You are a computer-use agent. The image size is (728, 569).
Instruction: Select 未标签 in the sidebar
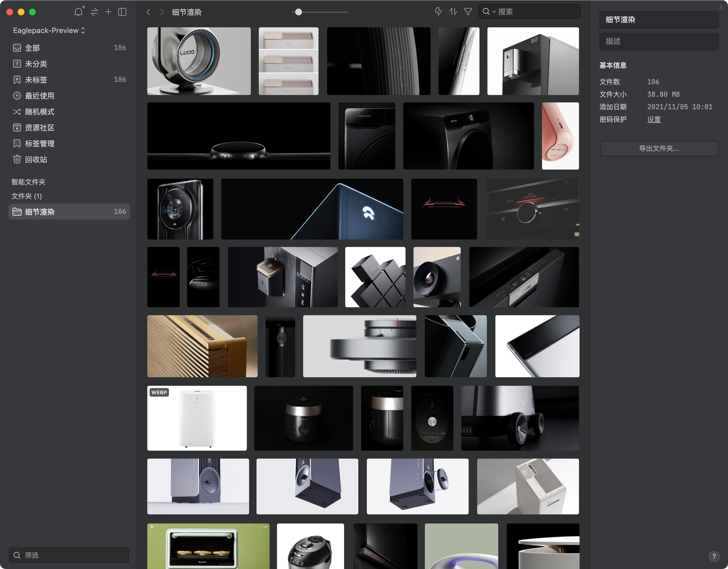(x=69, y=80)
